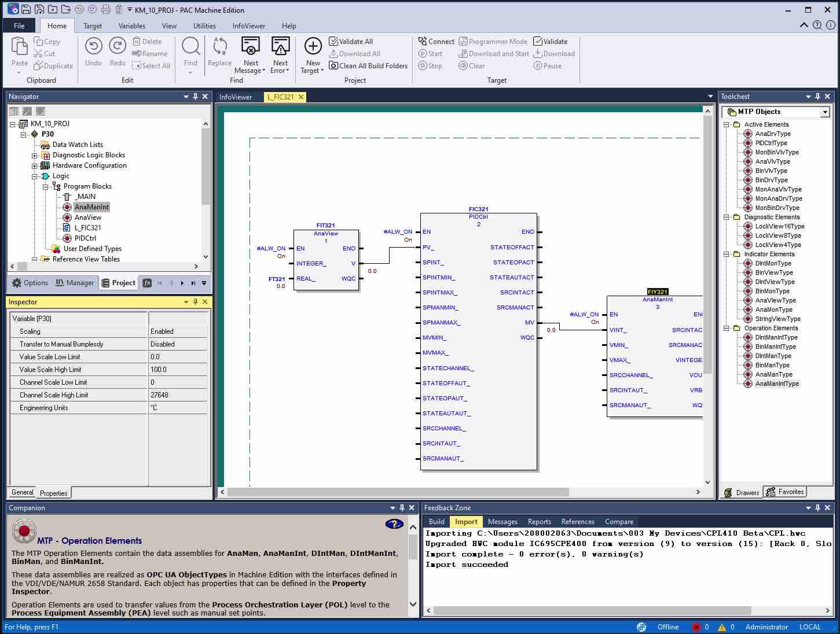The width and height of the screenshot is (840, 634).
Task: Select the Replace tool in the Find group
Action: click(219, 53)
